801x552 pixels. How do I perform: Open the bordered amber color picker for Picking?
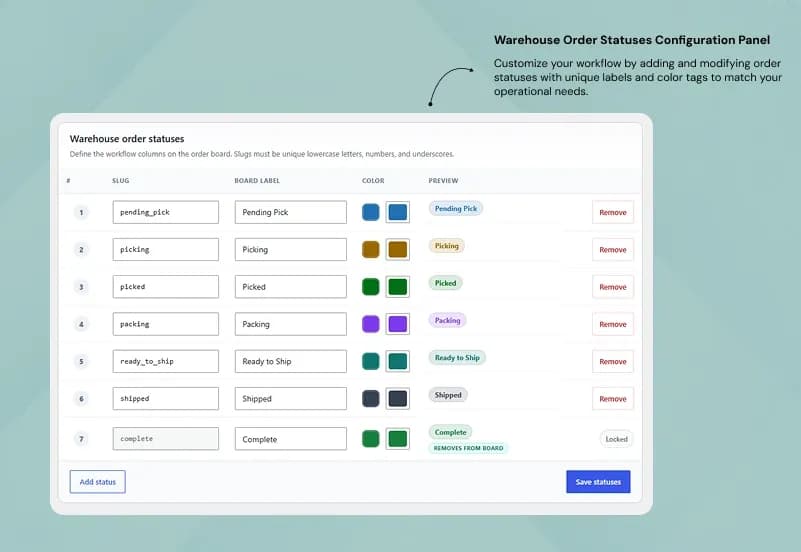[x=397, y=249]
